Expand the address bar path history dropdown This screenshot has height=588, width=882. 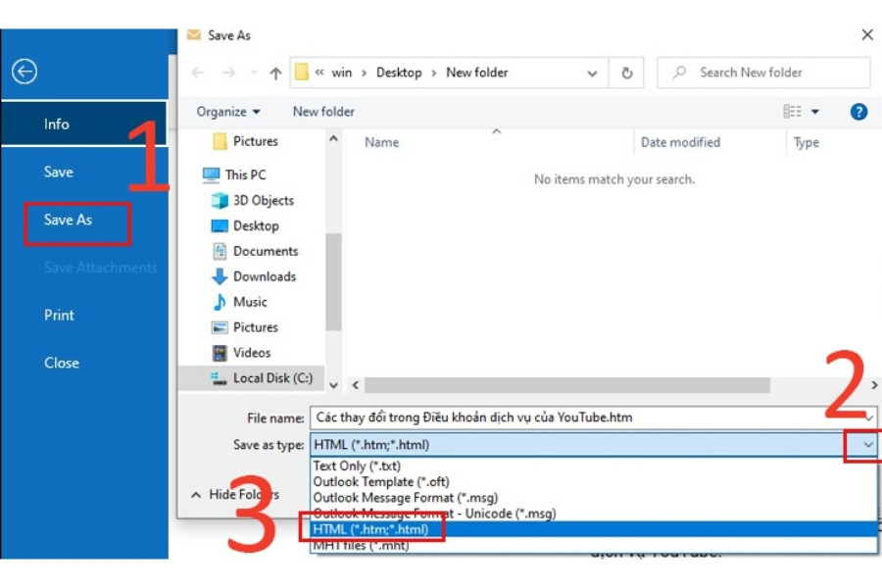pyautogui.click(x=592, y=73)
